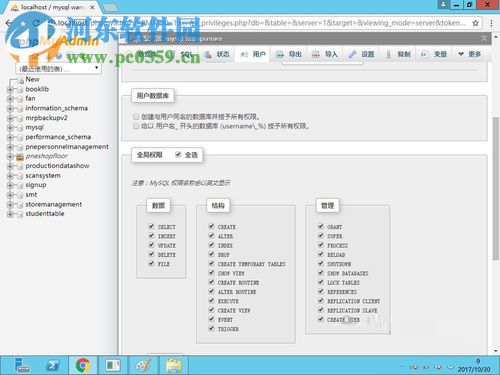This screenshot has width=500, height=375.
Task: Uncheck the GRANT privilege
Action: pos(321,226)
